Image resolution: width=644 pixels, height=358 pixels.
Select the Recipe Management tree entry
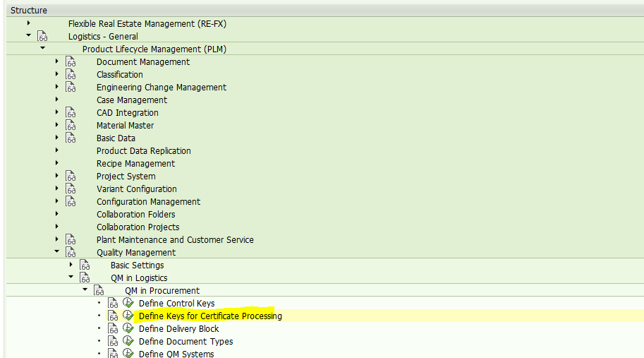pyautogui.click(x=135, y=164)
